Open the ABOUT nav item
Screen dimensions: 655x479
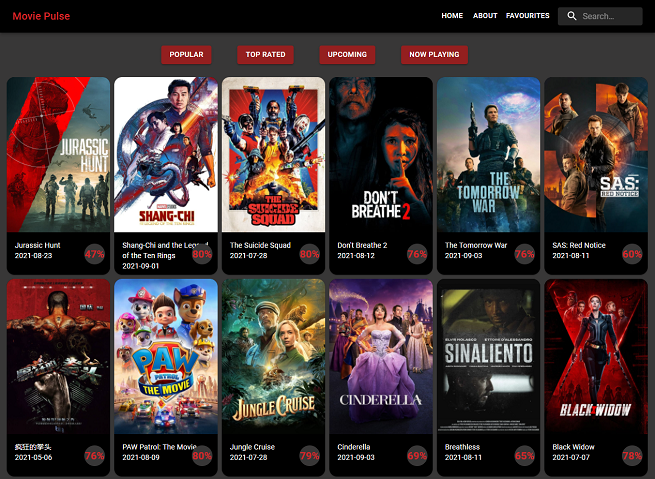485,15
